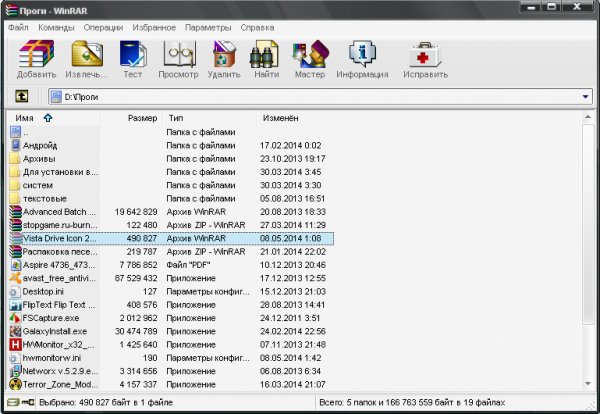
Task: Click the Terror_Zone_Mod radiation icon
Action: [15, 384]
